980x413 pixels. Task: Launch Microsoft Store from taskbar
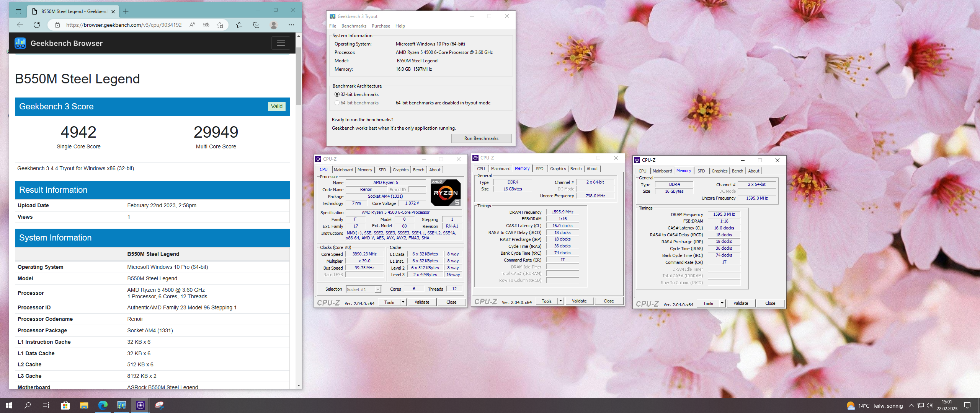point(65,405)
